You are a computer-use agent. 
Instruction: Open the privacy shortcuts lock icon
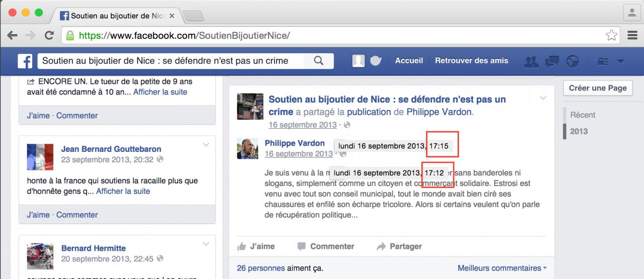tap(602, 61)
